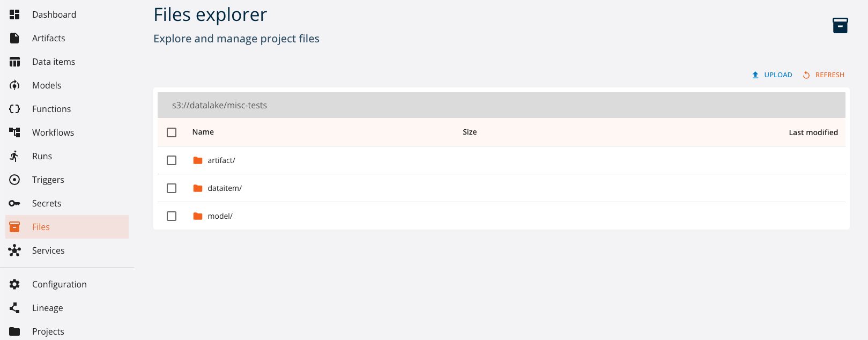
Task: Expand the dataitem/ folder
Action: (x=225, y=188)
